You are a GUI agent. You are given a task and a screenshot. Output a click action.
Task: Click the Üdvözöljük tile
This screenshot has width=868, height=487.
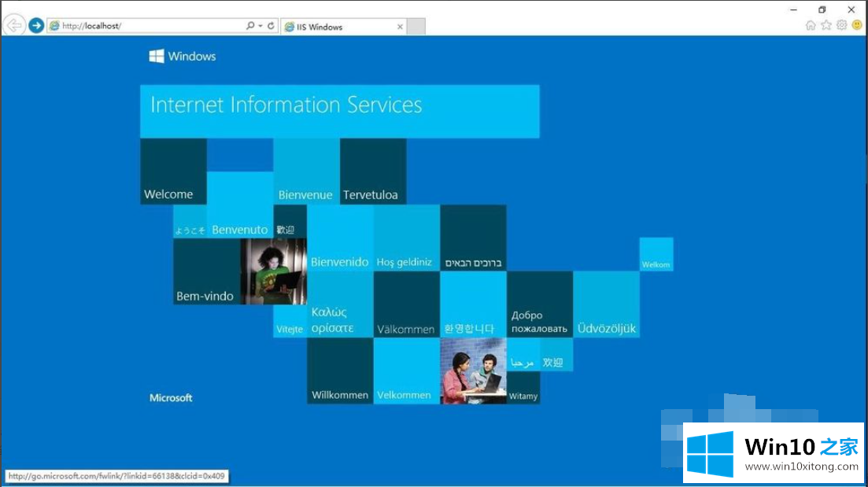[607, 304]
